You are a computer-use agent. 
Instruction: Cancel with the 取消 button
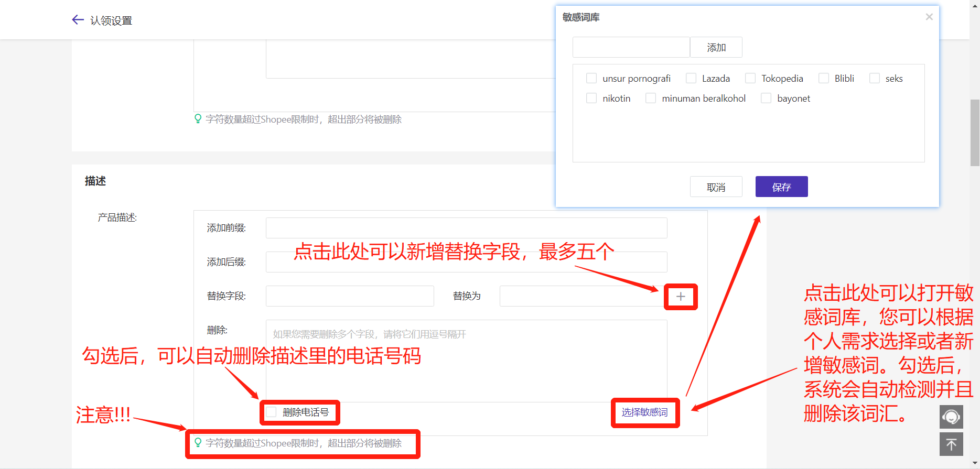click(x=716, y=187)
